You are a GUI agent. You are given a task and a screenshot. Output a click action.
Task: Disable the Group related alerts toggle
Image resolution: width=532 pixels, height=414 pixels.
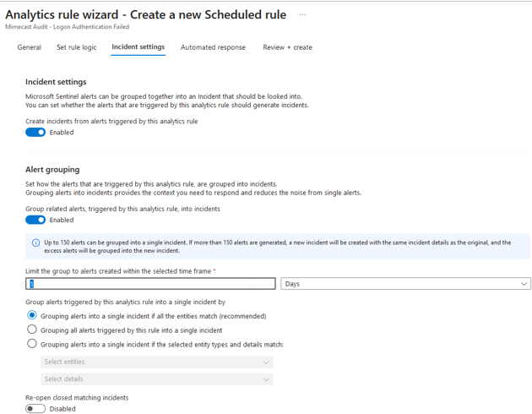pos(35,220)
